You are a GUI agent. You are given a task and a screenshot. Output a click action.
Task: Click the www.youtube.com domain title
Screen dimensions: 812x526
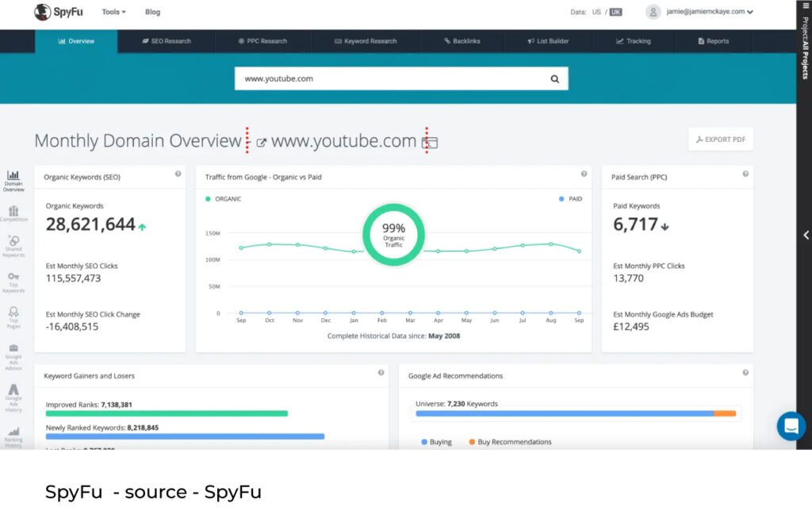343,141
